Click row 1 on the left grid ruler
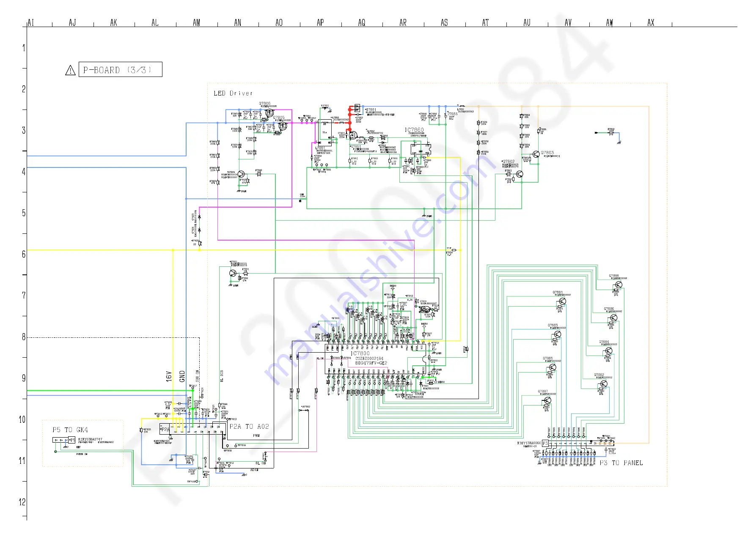The width and height of the screenshot is (756, 534). [x=24, y=48]
